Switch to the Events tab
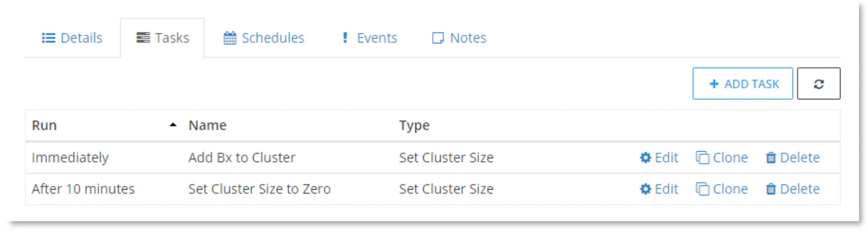Image resolution: width=868 pixels, height=232 pixels. coord(369,38)
